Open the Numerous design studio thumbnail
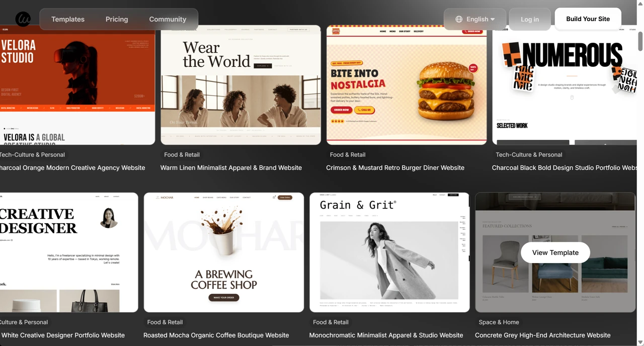Image resolution: width=644 pixels, height=346 pixels. pos(565,85)
